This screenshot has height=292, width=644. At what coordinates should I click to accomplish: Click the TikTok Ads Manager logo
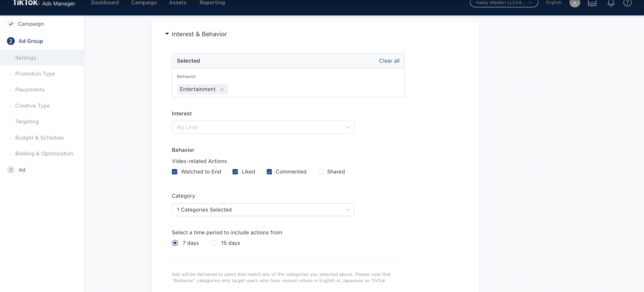pos(44,3)
